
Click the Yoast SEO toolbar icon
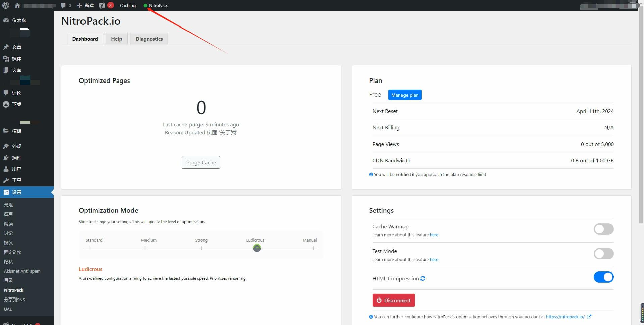[x=102, y=5]
